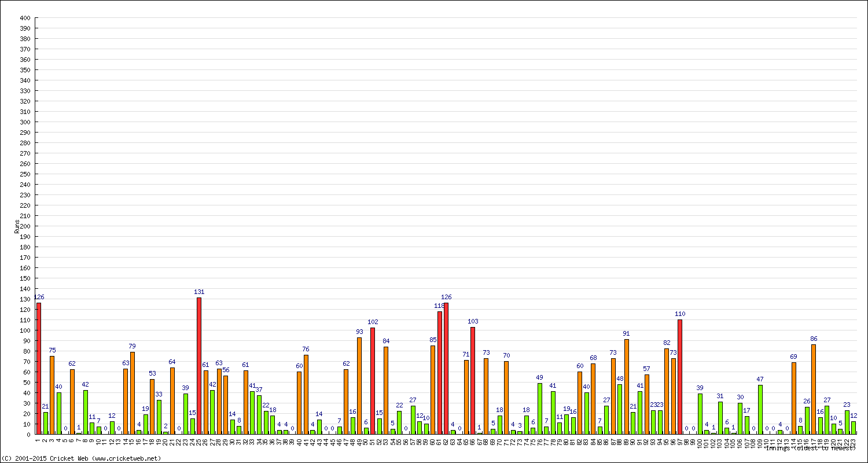Screen dimensions: 868x463
Task: Click the 31 value label
Action: tap(720, 396)
